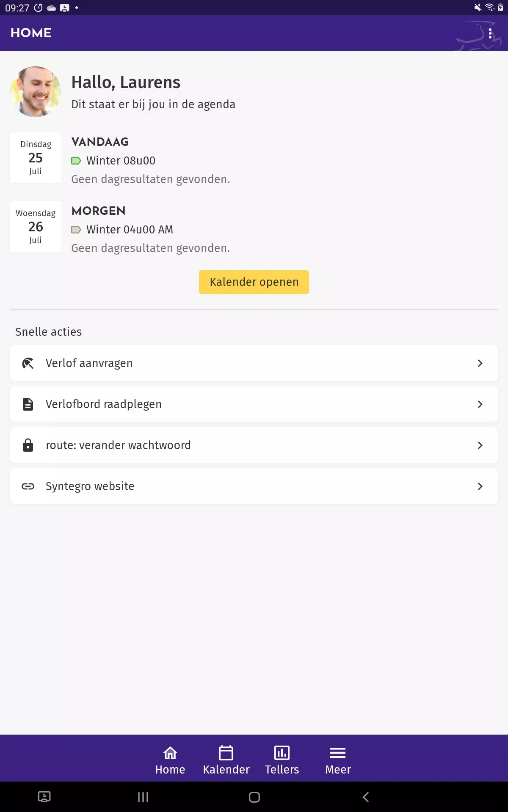Expand verander wachtwoord chevron arrow

[480, 445]
